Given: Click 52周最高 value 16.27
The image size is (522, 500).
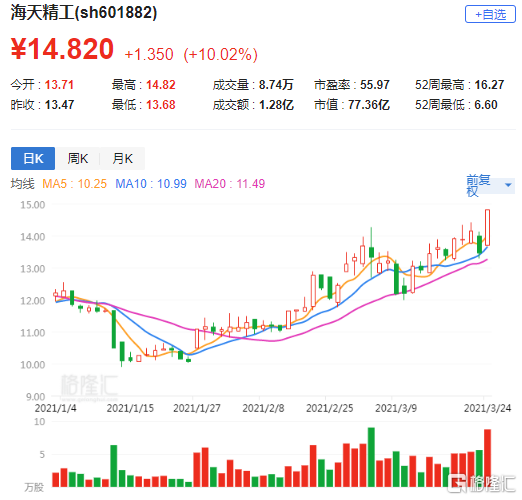Looking at the screenshot, I should 489,85.
